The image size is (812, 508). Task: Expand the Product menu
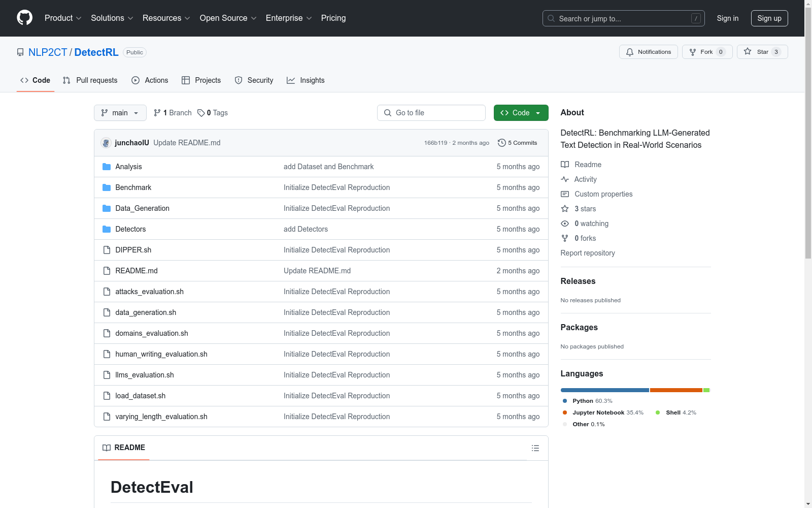[x=63, y=18]
